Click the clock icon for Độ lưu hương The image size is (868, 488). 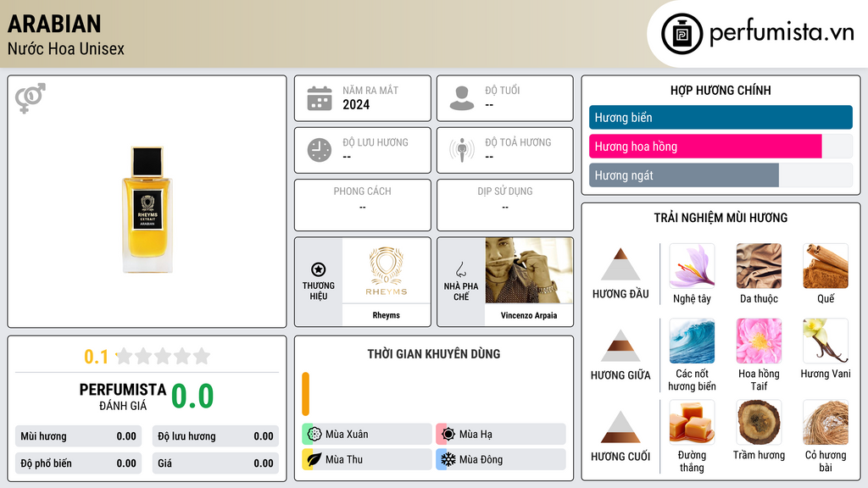tap(320, 150)
